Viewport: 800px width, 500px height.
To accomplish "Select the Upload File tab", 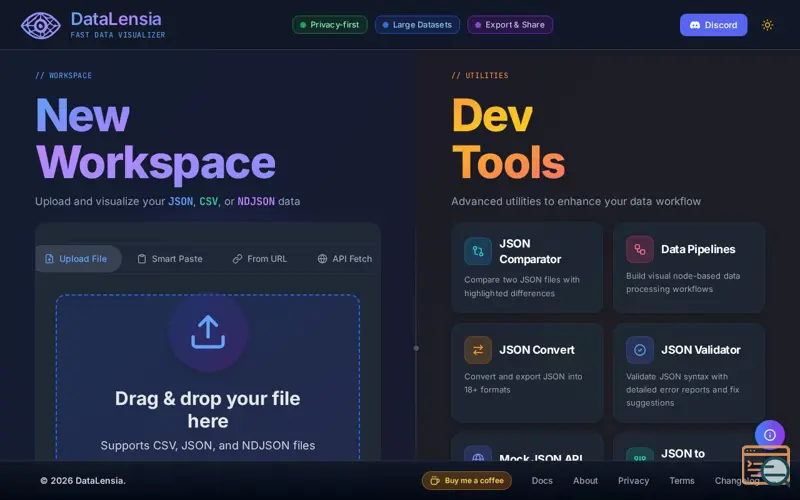I will pos(78,259).
